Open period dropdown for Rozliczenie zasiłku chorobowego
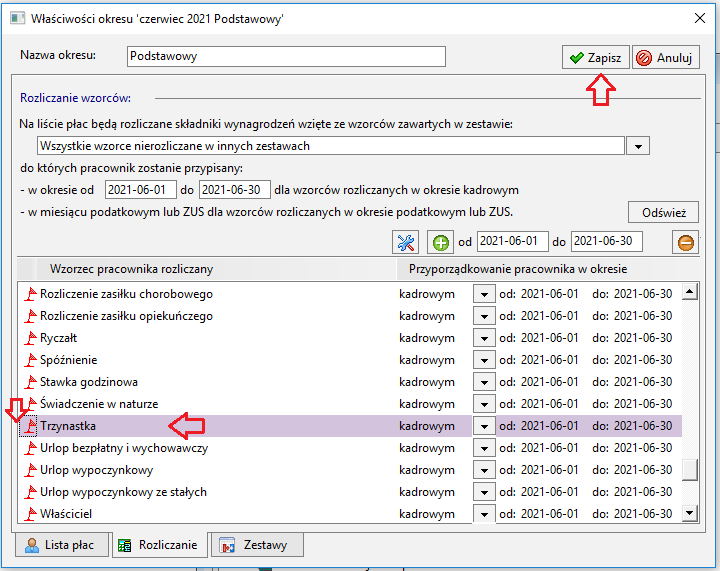Viewport: 720px width, 571px height. coord(484,294)
